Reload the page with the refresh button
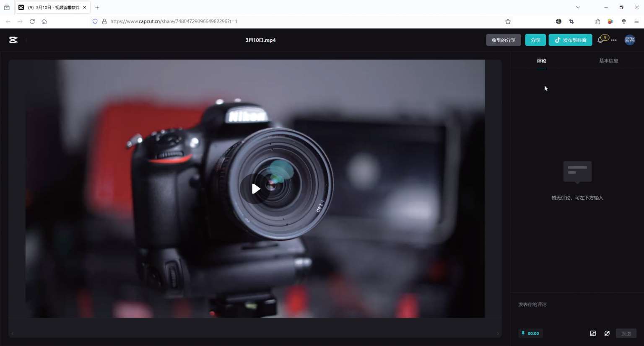Viewport: 644px width, 346px height. 32,21
